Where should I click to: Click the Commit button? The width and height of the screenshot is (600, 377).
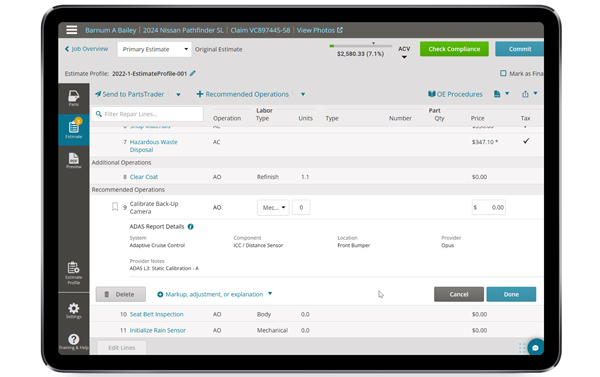519,49
